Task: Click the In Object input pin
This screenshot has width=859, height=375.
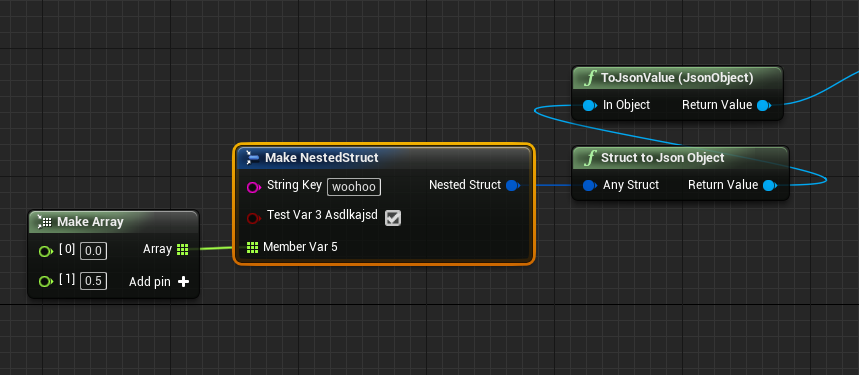Action: tap(589, 105)
